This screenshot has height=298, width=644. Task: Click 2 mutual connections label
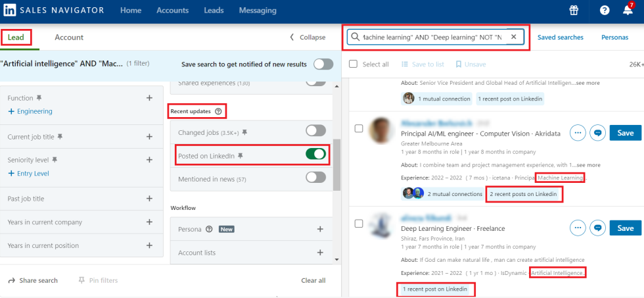(x=455, y=194)
